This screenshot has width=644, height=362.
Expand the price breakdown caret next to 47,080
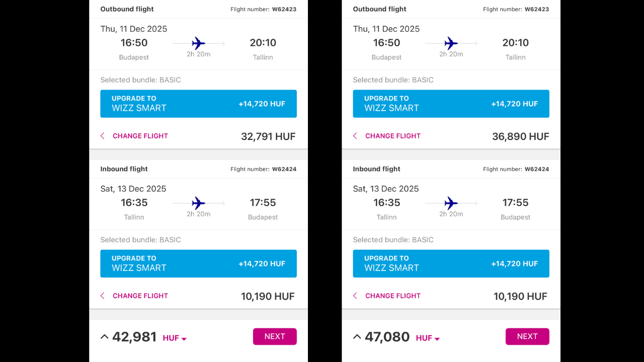click(x=357, y=337)
